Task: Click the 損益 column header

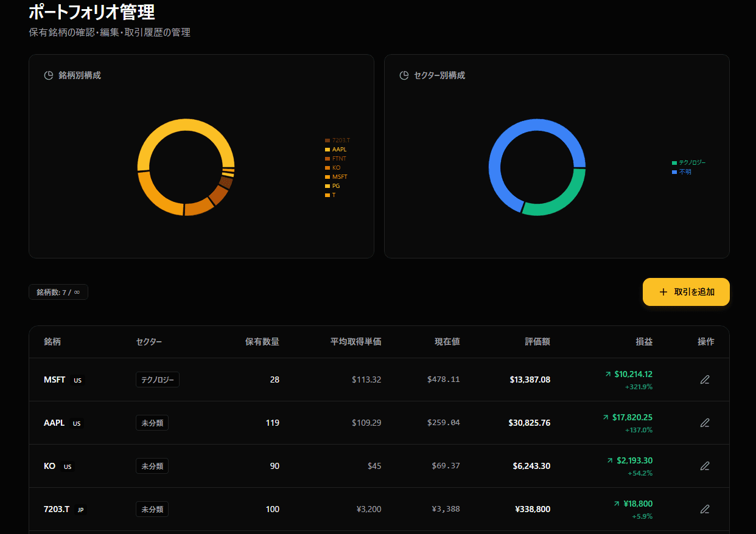Action: click(643, 342)
